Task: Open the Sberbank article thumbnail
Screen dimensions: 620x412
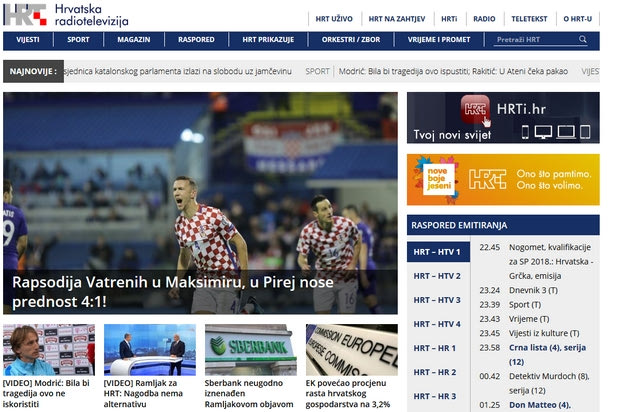Action: click(x=250, y=349)
